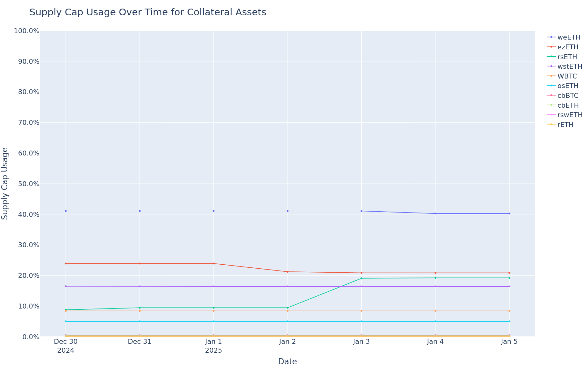The width and height of the screenshot is (588, 368).
Task: Click the chart title text
Action: coord(148,13)
